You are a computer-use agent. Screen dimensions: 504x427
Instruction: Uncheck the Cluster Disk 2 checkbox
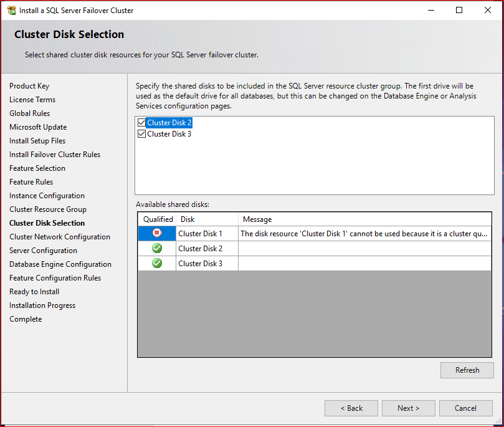coord(141,123)
